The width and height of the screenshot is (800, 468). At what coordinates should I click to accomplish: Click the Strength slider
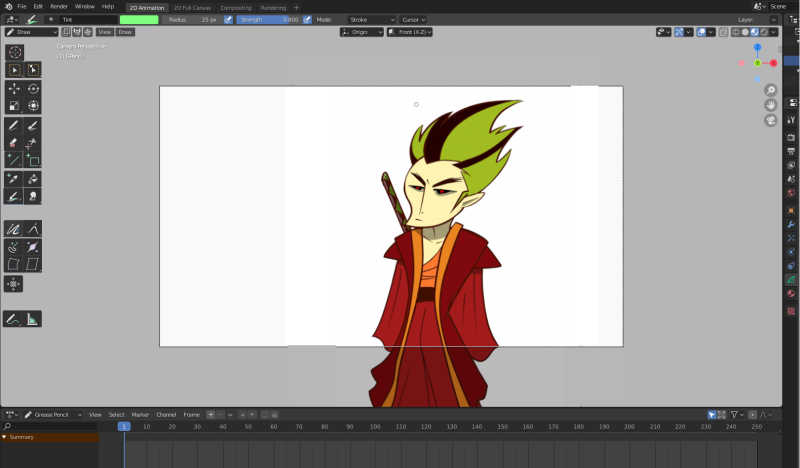click(x=268, y=19)
